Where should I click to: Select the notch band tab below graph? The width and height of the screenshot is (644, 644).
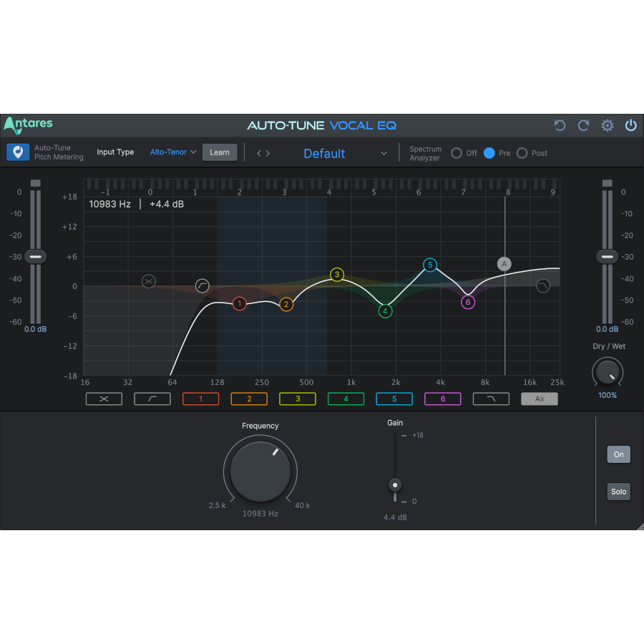pyautogui.click(x=104, y=399)
